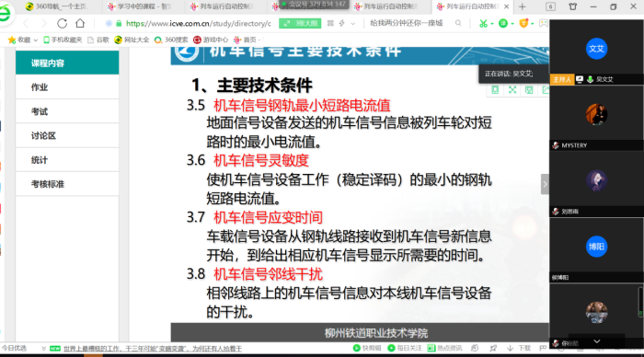Click the 收藏 star favorites icon

(12, 40)
